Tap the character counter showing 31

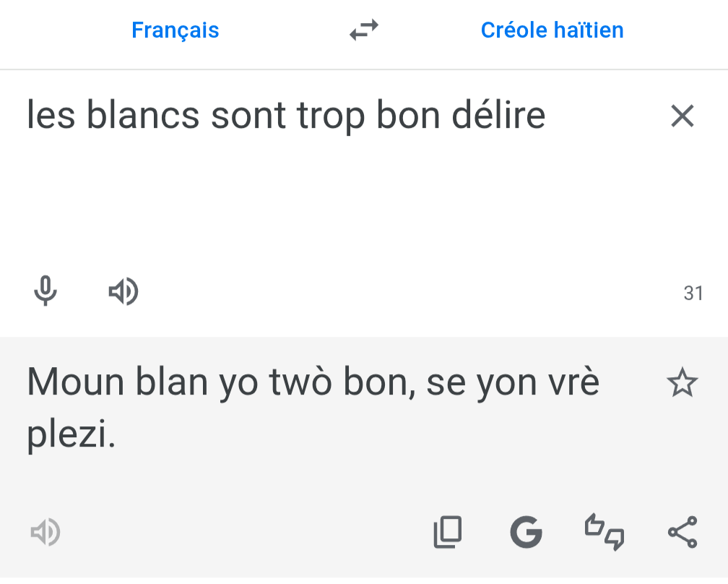[693, 293]
